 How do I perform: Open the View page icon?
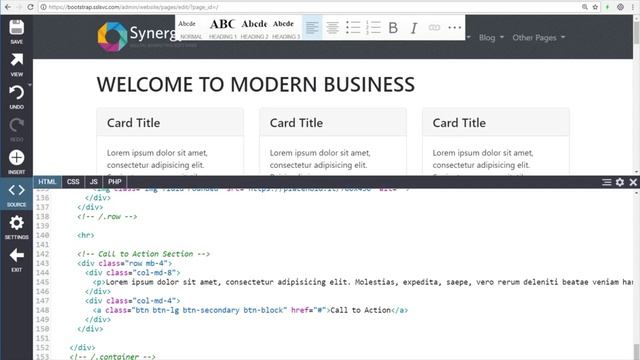(16, 64)
